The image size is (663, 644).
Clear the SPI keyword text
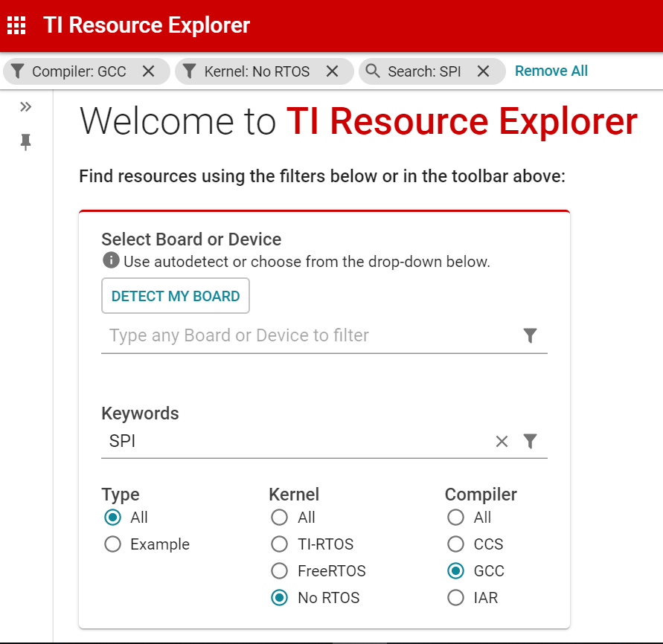tap(502, 442)
